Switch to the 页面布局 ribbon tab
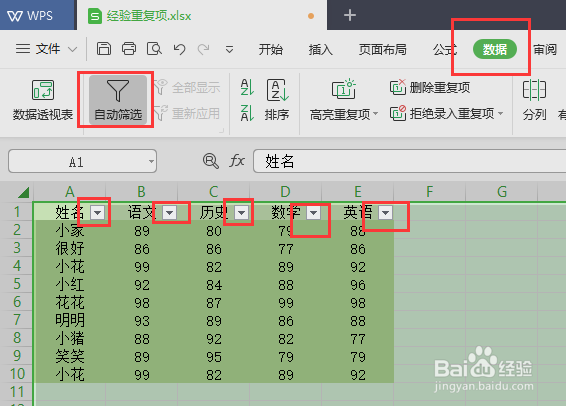 point(382,49)
